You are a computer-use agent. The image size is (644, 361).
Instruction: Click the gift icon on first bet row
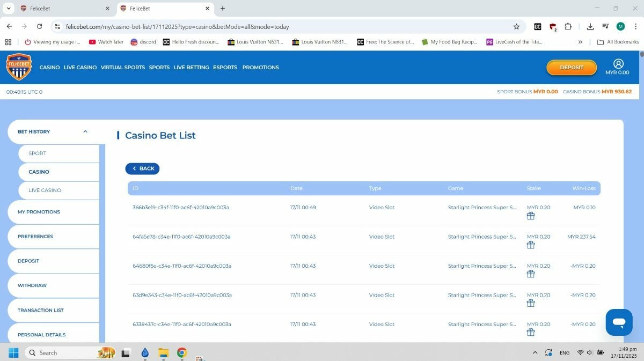tap(531, 216)
